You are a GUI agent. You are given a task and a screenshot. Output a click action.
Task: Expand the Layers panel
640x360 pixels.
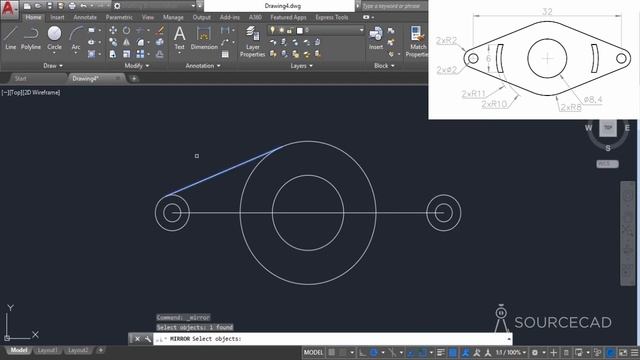(x=301, y=66)
